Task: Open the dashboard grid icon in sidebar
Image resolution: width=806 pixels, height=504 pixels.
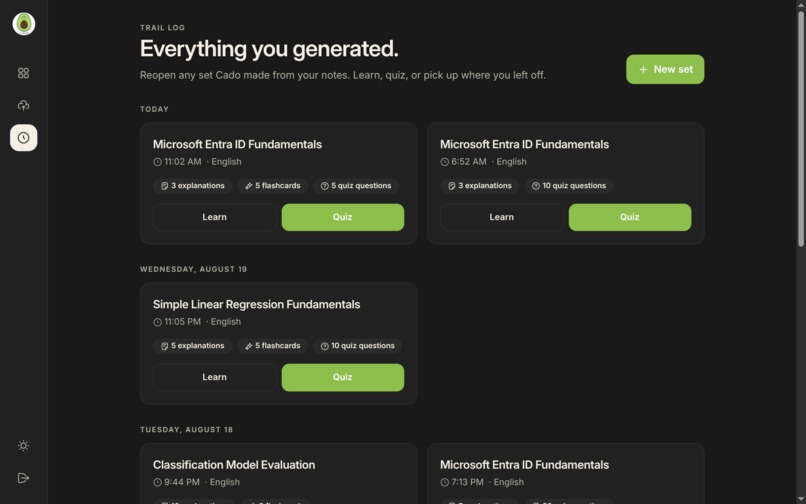Action: (24, 73)
